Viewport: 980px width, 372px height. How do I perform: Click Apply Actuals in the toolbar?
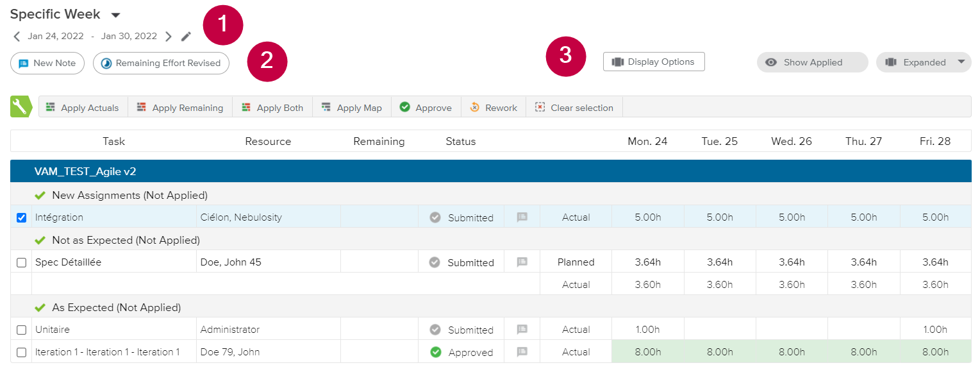pos(83,108)
